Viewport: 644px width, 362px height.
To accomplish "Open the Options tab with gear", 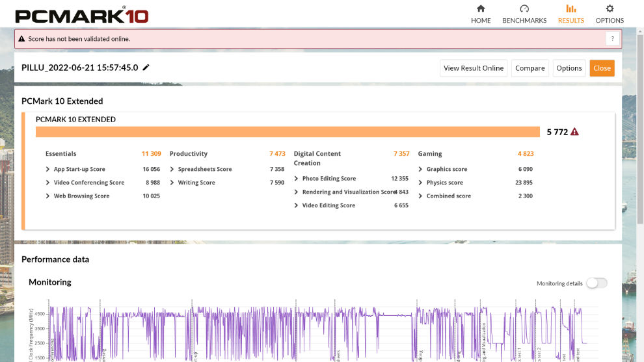I will point(610,14).
